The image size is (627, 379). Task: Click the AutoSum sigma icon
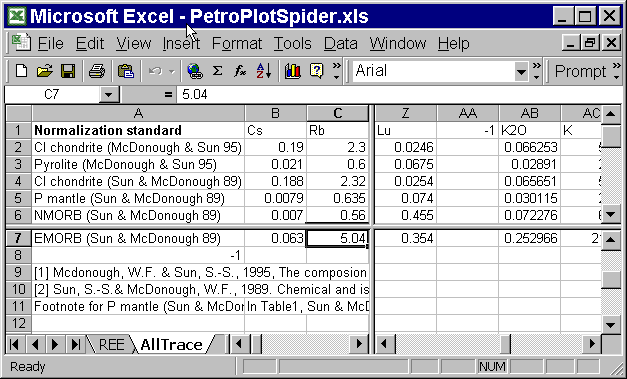coord(217,71)
